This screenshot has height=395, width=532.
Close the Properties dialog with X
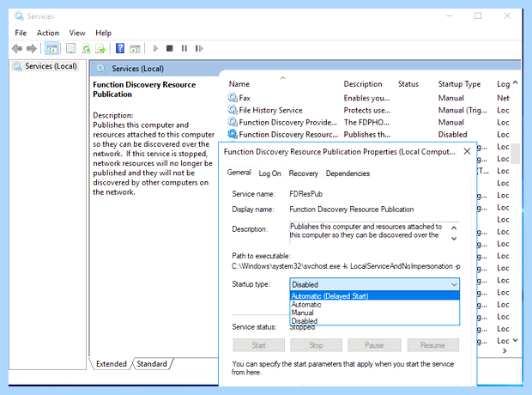[467, 151]
